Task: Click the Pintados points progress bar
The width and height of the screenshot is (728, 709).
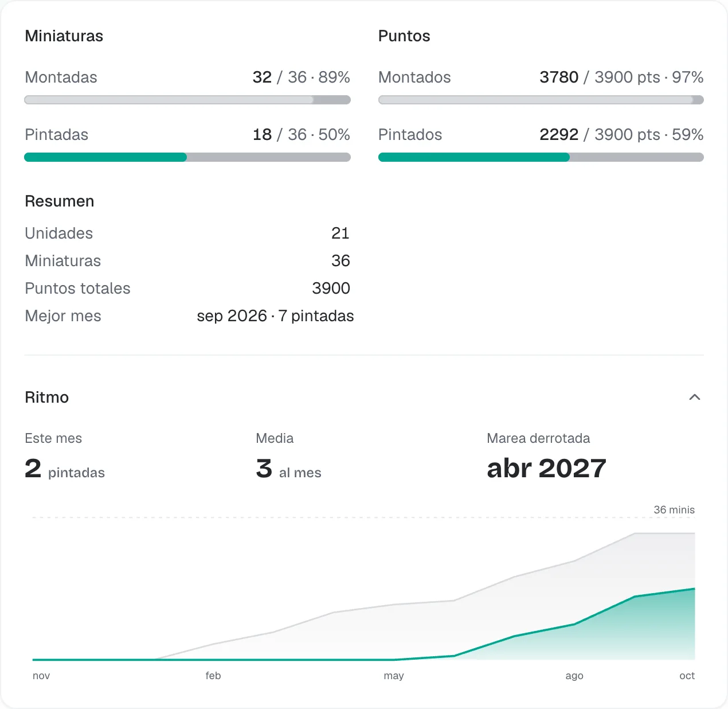Action: point(541,157)
